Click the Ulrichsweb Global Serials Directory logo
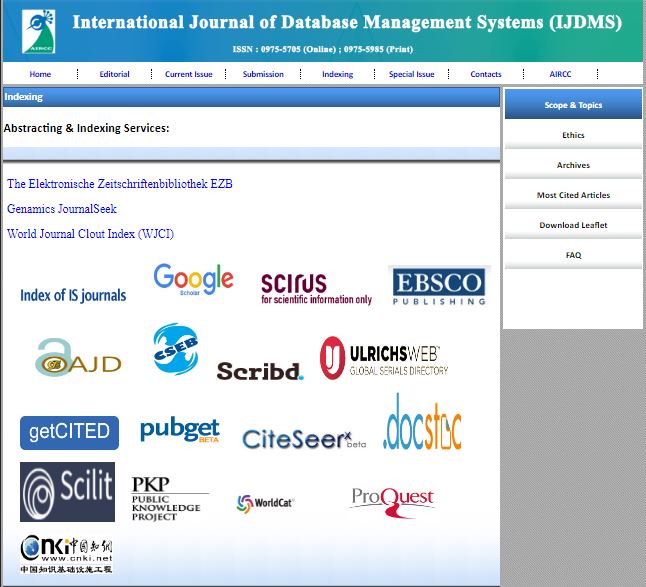This screenshot has width=646, height=587. tap(384, 358)
